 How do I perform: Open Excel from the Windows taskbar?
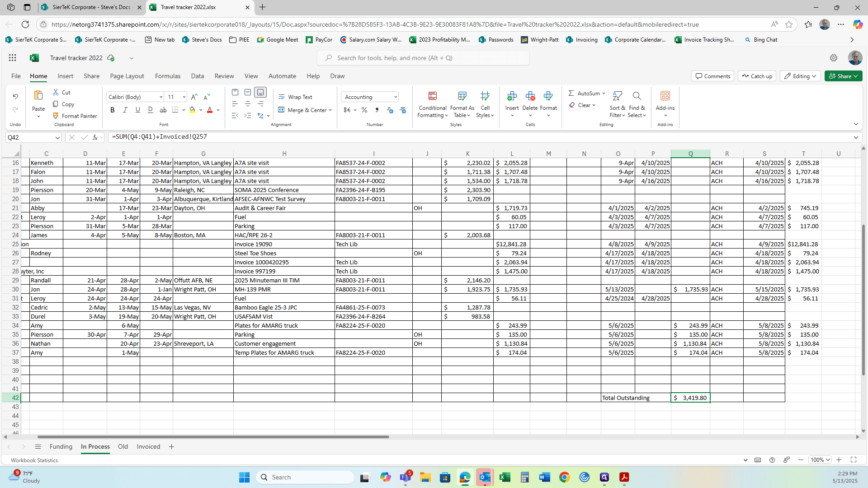pos(505,477)
